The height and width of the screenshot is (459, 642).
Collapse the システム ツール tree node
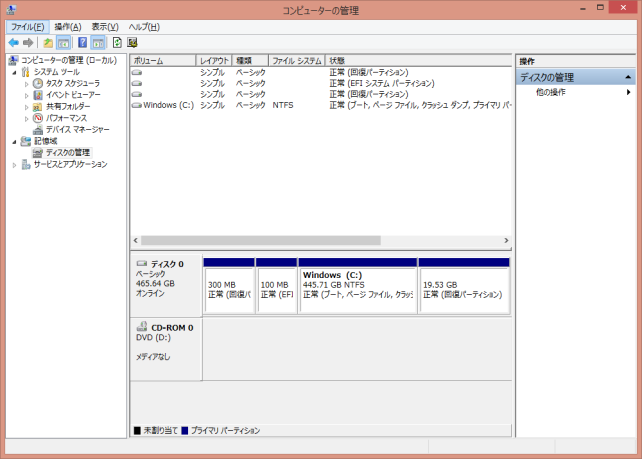point(15,72)
